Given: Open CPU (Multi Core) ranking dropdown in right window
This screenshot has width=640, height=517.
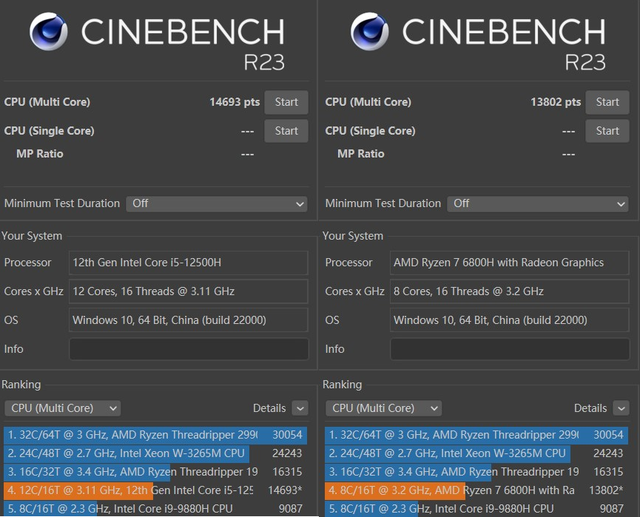Looking at the screenshot, I should (x=384, y=408).
